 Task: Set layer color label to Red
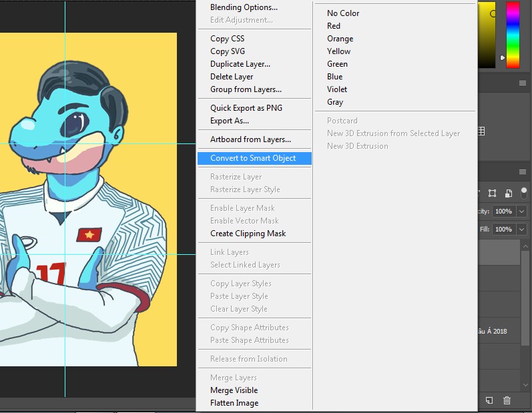[334, 26]
